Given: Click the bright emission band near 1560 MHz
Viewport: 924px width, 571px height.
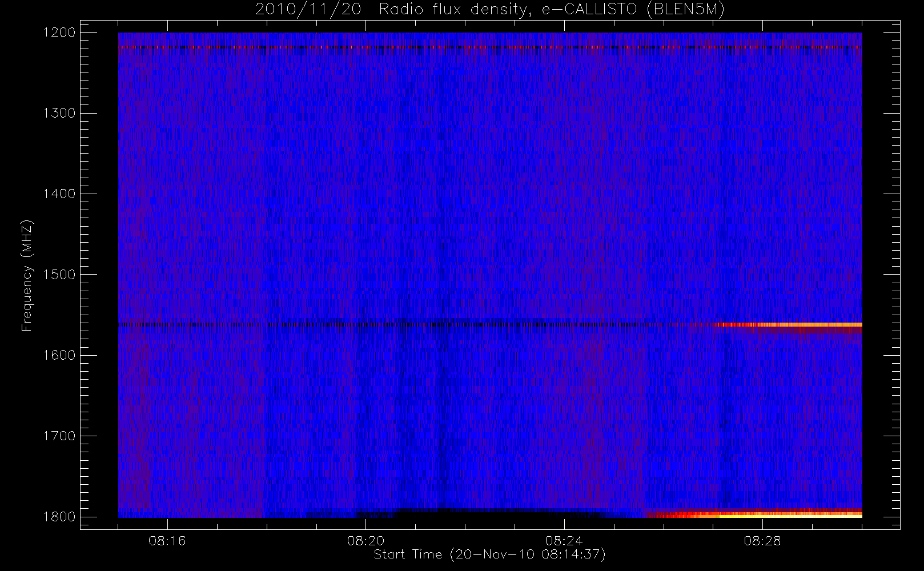Looking at the screenshot, I should pos(788,325).
